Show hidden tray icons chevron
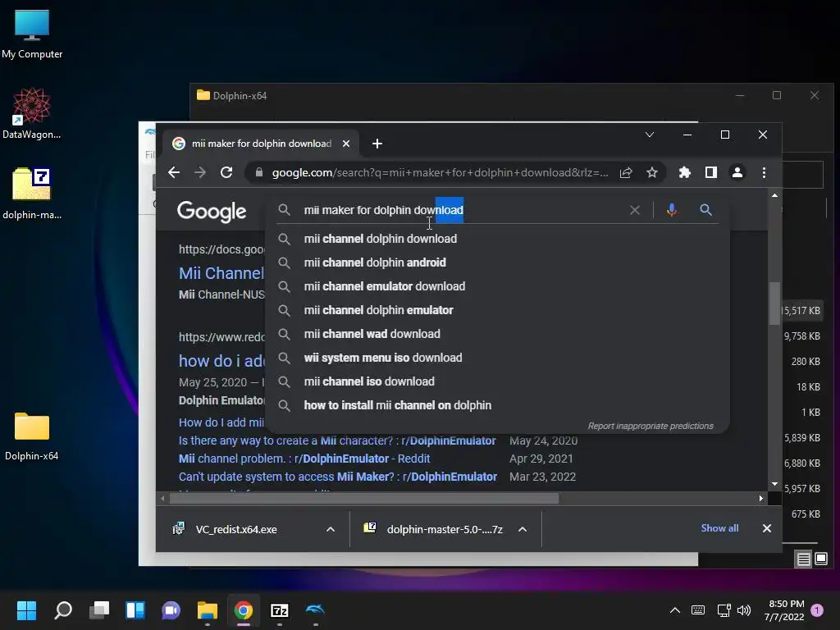840x630 pixels. [x=675, y=610]
